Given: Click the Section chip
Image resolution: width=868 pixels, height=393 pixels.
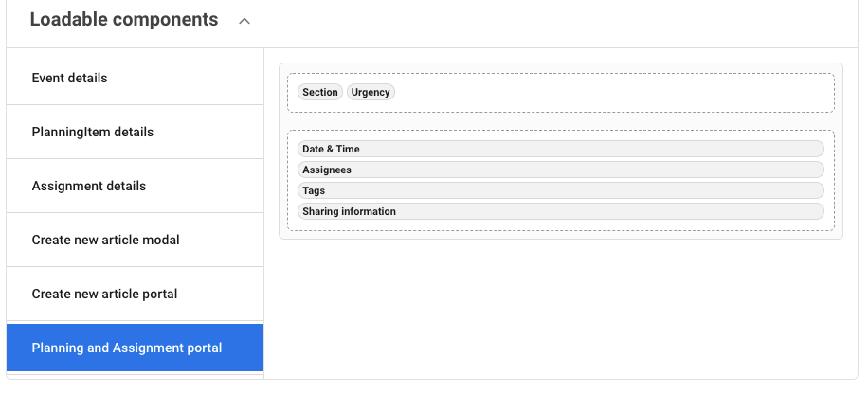Looking at the screenshot, I should pyautogui.click(x=320, y=92).
